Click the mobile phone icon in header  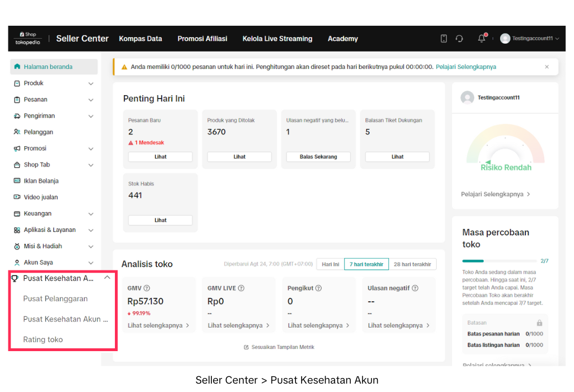443,39
